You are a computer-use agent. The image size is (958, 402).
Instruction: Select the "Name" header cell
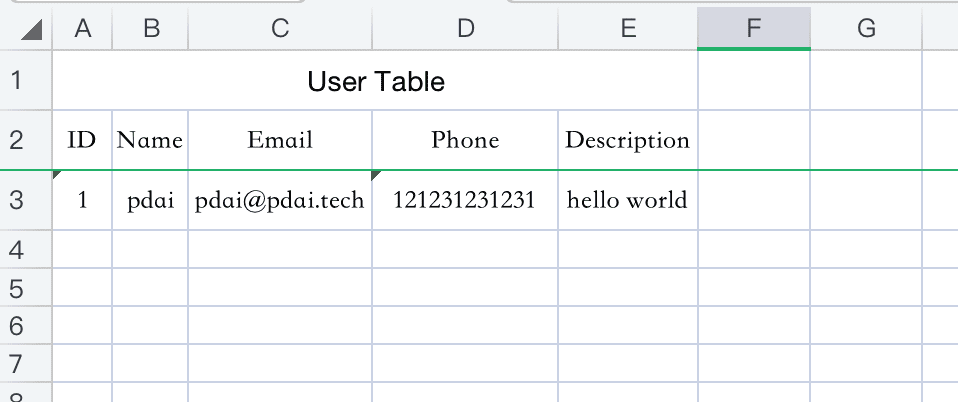(150, 140)
